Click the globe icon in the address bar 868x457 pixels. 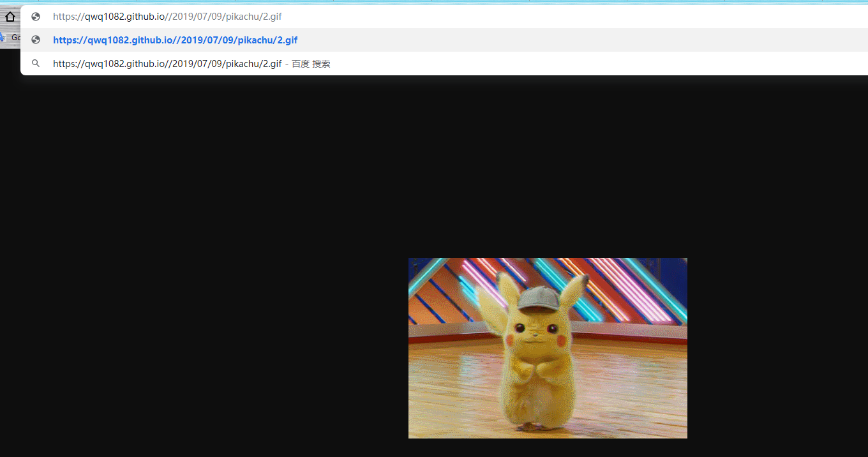point(36,17)
